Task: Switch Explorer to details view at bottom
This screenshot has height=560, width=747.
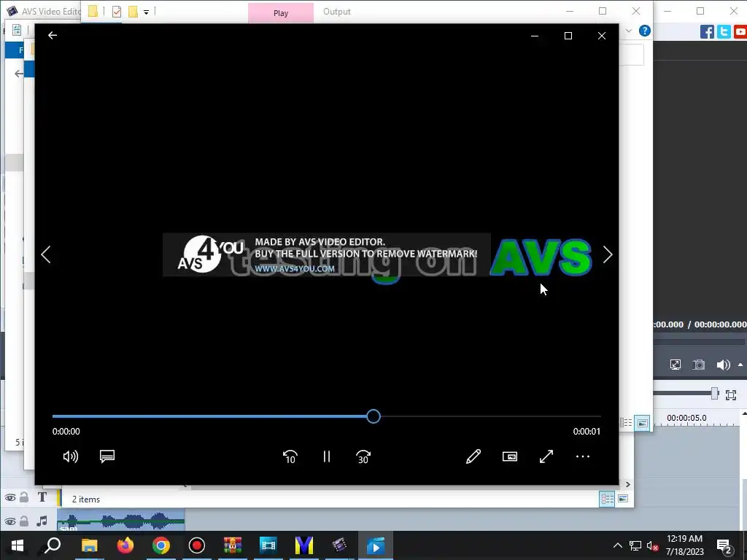Action: coord(608,499)
